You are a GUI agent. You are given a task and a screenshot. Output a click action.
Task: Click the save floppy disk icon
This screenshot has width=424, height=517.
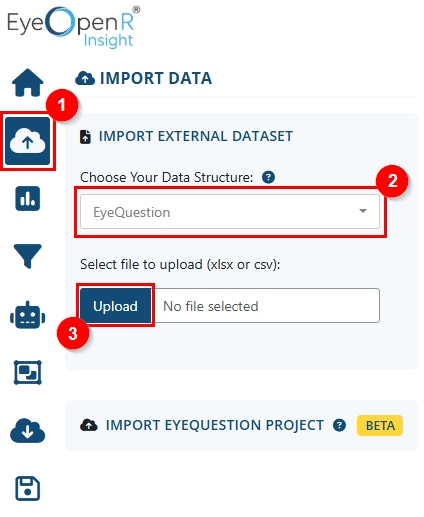(28, 488)
